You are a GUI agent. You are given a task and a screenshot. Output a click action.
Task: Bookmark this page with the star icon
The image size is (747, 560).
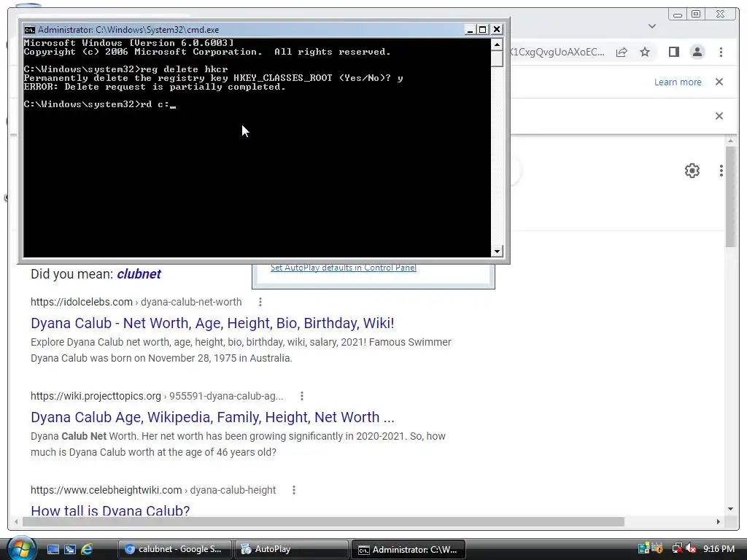click(x=645, y=52)
